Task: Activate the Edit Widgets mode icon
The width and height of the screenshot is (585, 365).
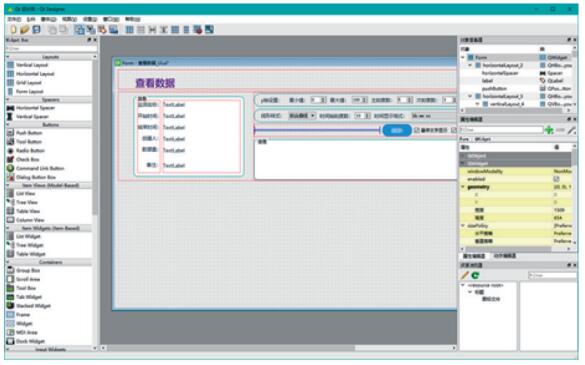Action: coord(79,29)
